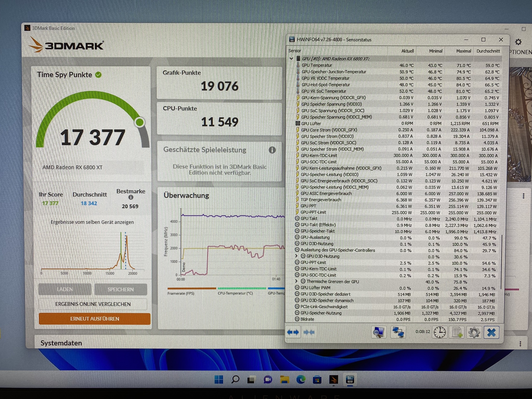Viewport: 532px width, 399px height.
Task: Reset sensor values with the clock icon
Action: pos(440,332)
